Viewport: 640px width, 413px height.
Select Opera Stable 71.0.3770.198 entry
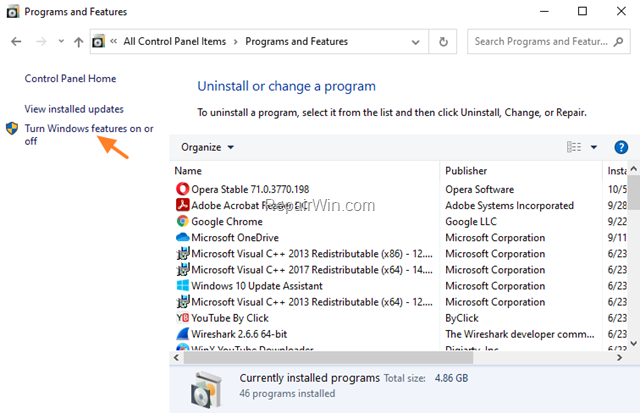click(250, 189)
